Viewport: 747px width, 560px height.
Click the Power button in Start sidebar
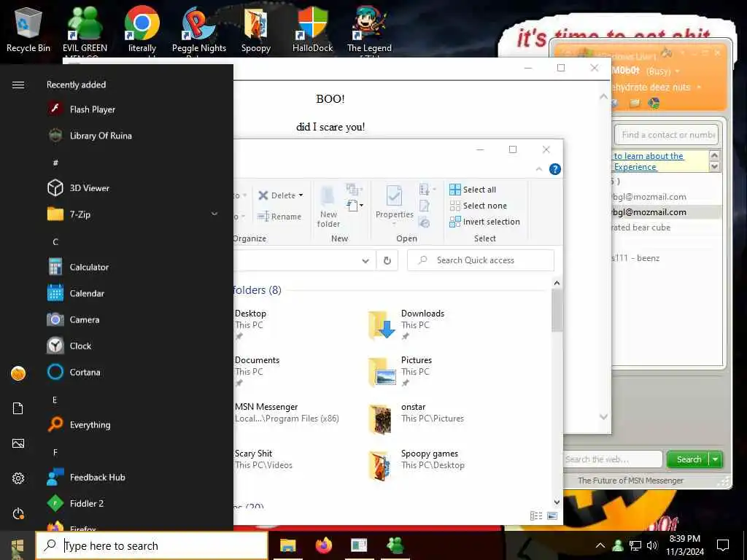click(x=18, y=513)
